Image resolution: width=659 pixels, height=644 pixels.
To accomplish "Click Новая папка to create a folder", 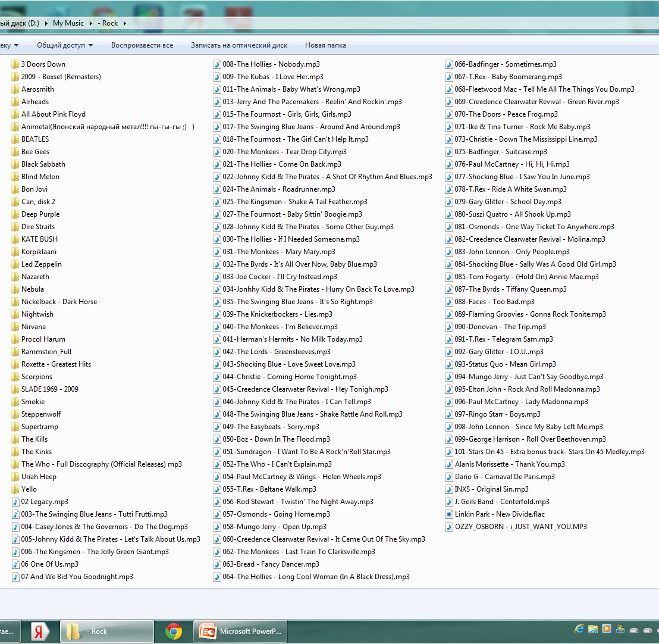I will click(x=325, y=45).
